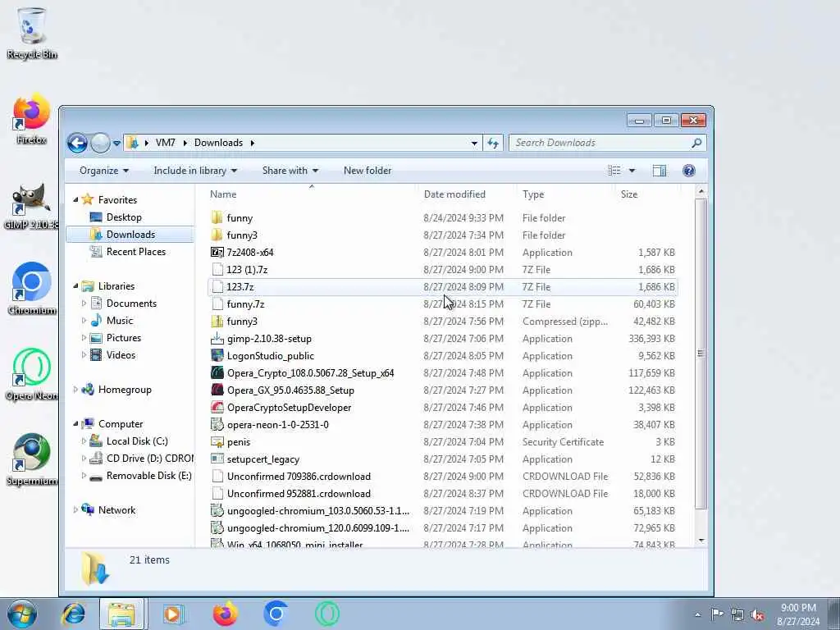Sort files by the Type column
This screenshot has height=630, width=840.
point(566,194)
